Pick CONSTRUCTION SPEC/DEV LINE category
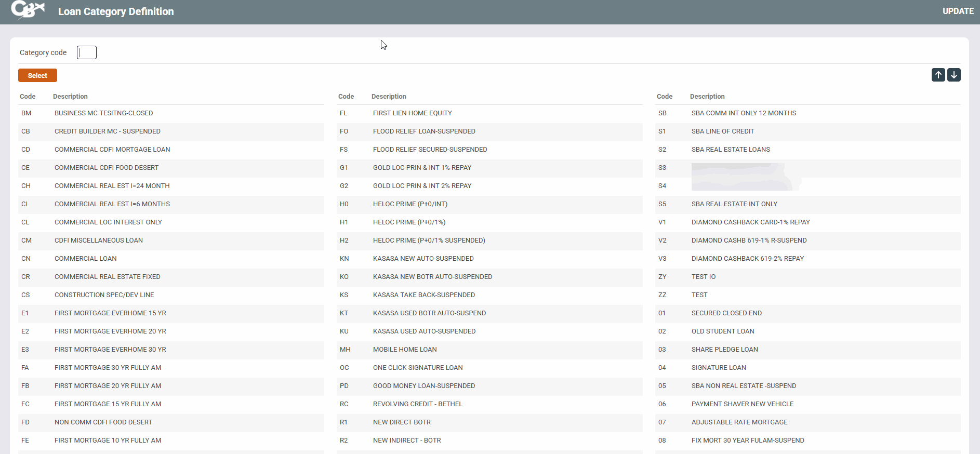This screenshot has width=980, height=454. (104, 295)
